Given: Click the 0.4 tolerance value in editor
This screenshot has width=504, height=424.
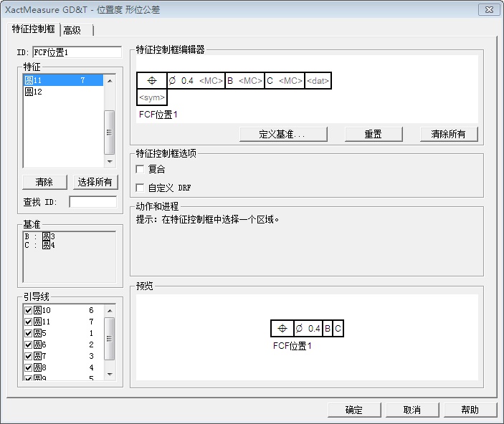Looking at the screenshot, I should (187, 81).
